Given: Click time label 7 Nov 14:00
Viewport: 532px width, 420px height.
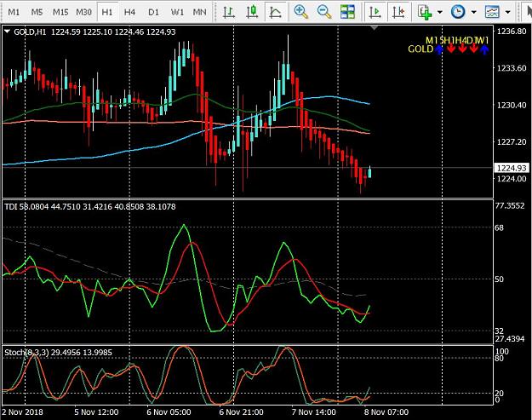Looking at the screenshot, I should (x=314, y=412).
